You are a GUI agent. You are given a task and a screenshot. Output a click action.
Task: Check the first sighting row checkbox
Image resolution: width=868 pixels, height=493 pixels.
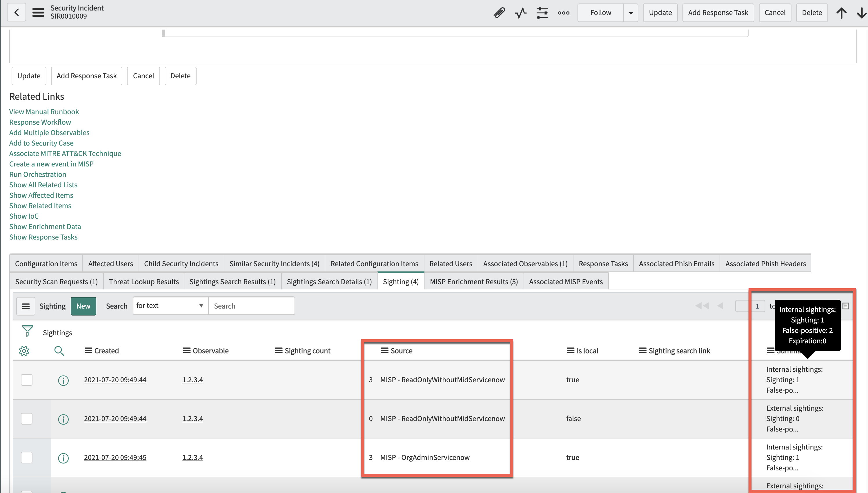[27, 380]
